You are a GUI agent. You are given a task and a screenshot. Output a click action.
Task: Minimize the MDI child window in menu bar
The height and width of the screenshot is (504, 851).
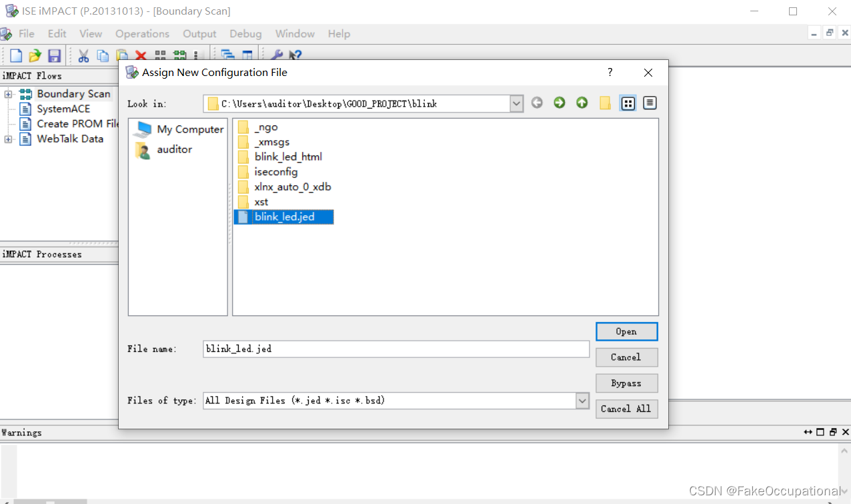pyautogui.click(x=815, y=33)
